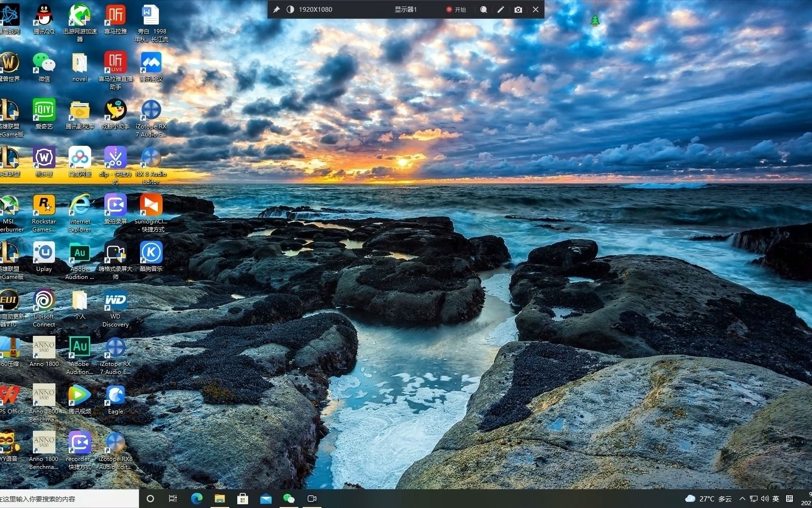Open the 喜马拉雅 desktop shortcut
The height and width of the screenshot is (508, 812).
point(116,19)
